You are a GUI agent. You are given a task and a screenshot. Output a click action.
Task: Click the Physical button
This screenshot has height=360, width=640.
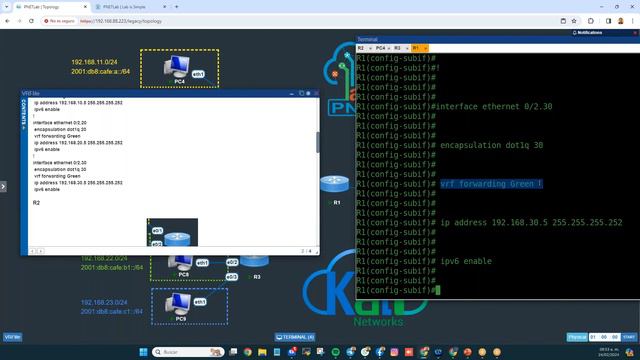[577, 337]
